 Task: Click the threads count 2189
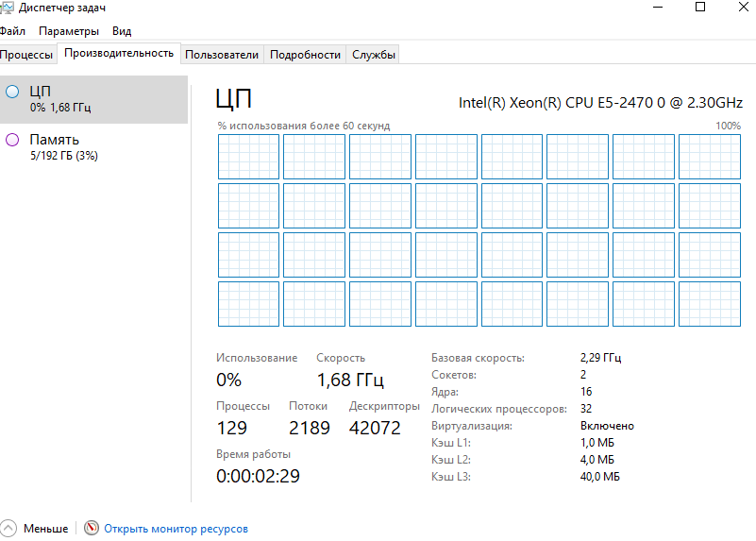[309, 428]
